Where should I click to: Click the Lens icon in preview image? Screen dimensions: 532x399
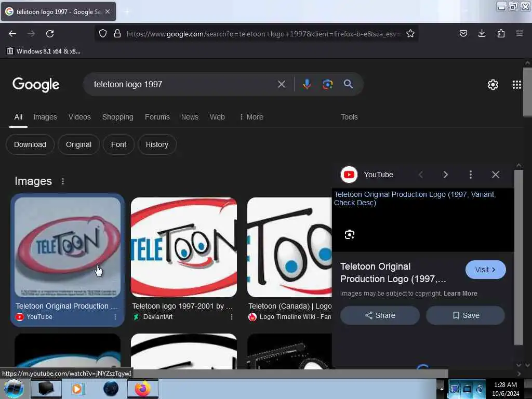pos(350,234)
